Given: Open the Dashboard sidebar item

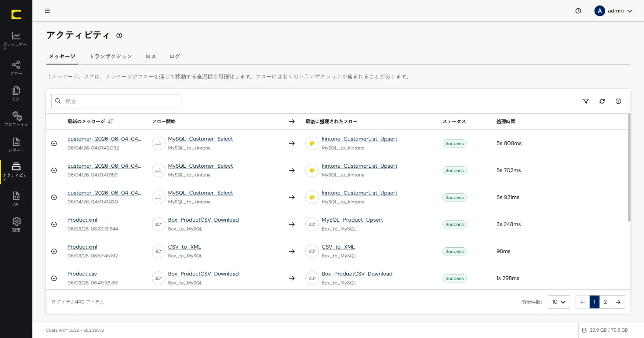Looking at the screenshot, I should click(x=16, y=40).
